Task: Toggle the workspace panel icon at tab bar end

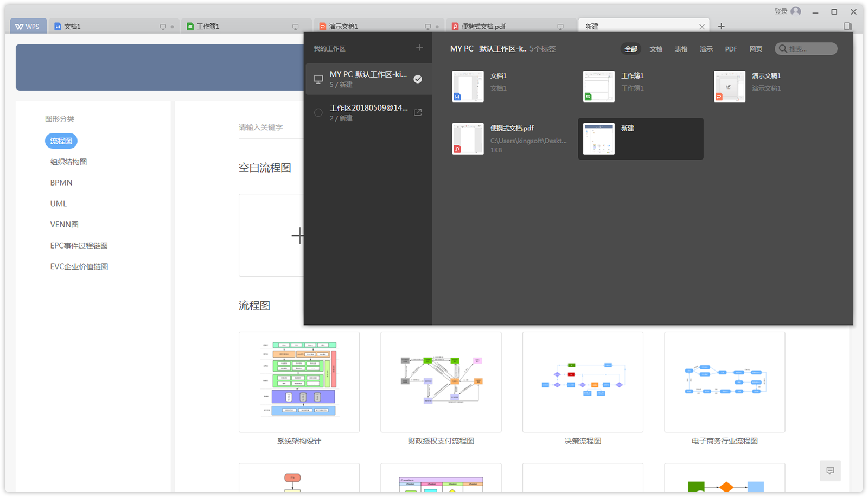Action: pos(847,26)
